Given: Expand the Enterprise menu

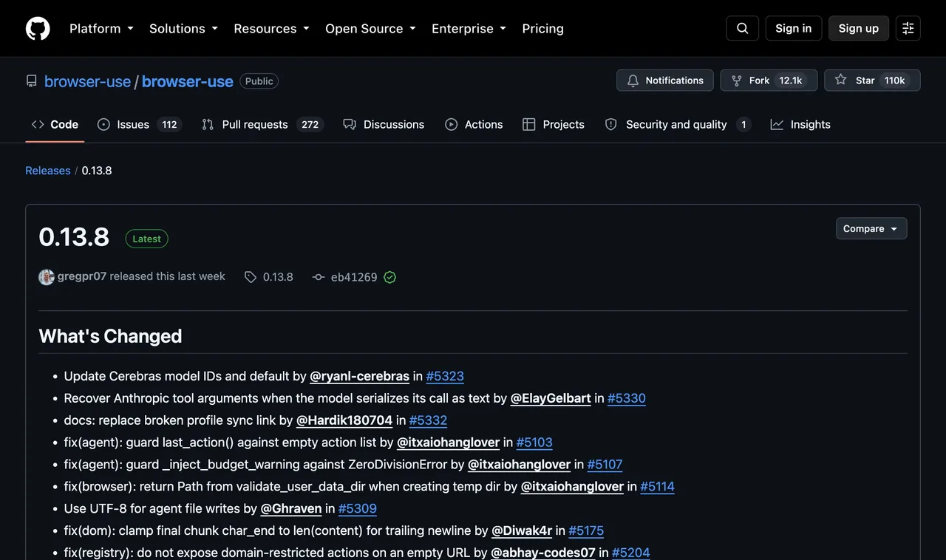Looking at the screenshot, I should (469, 28).
